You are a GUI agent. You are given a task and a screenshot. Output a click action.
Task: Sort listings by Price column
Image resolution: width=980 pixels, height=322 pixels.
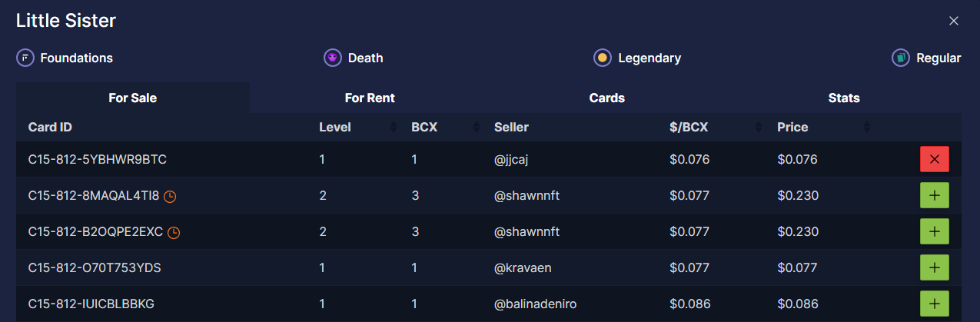pyautogui.click(x=867, y=127)
